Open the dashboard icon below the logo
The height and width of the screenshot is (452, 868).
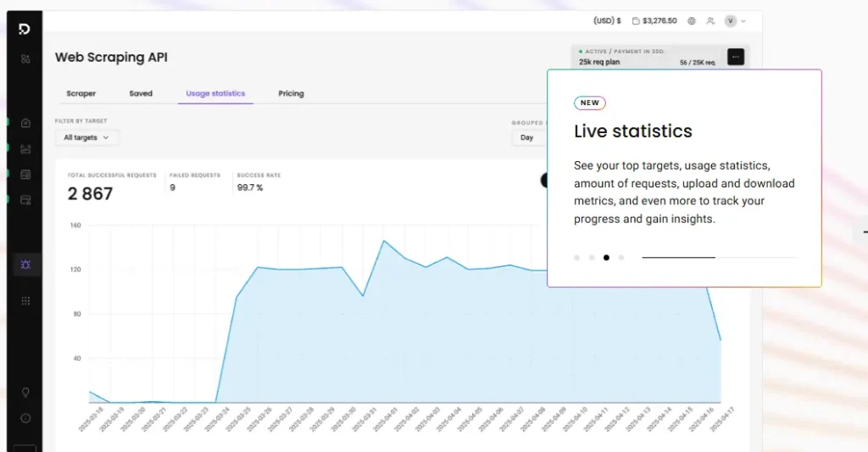[25, 59]
